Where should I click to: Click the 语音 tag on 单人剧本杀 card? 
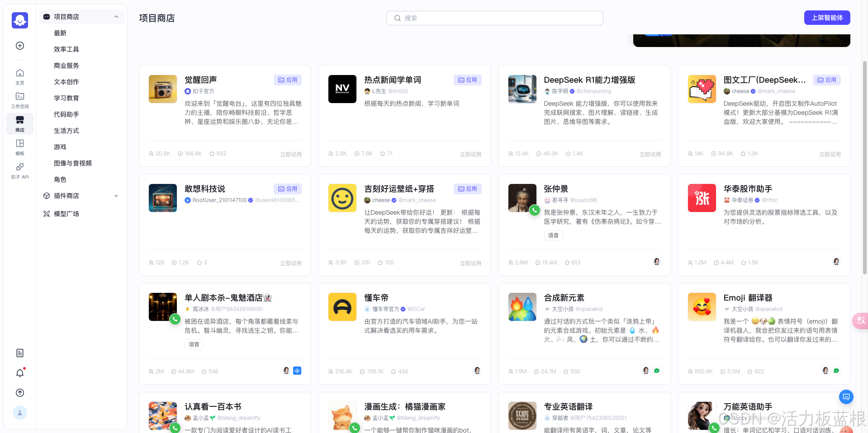[194, 344]
